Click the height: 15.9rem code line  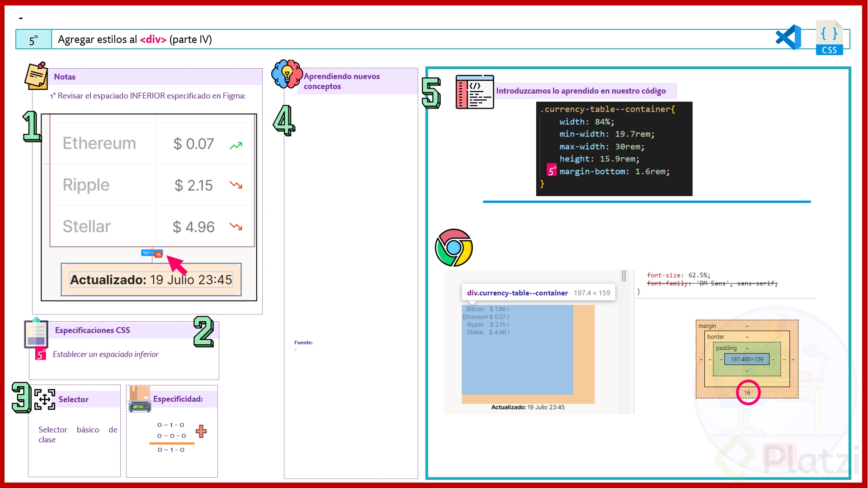(x=599, y=159)
